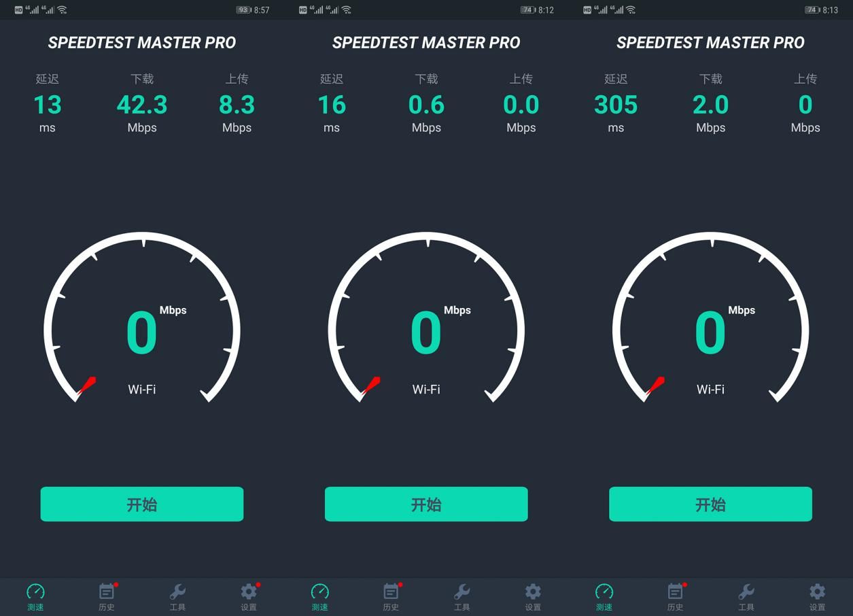853x616 pixels.
Task: Tap the 测速 speedometer icon on the 8:12 screen
Action: point(320,592)
